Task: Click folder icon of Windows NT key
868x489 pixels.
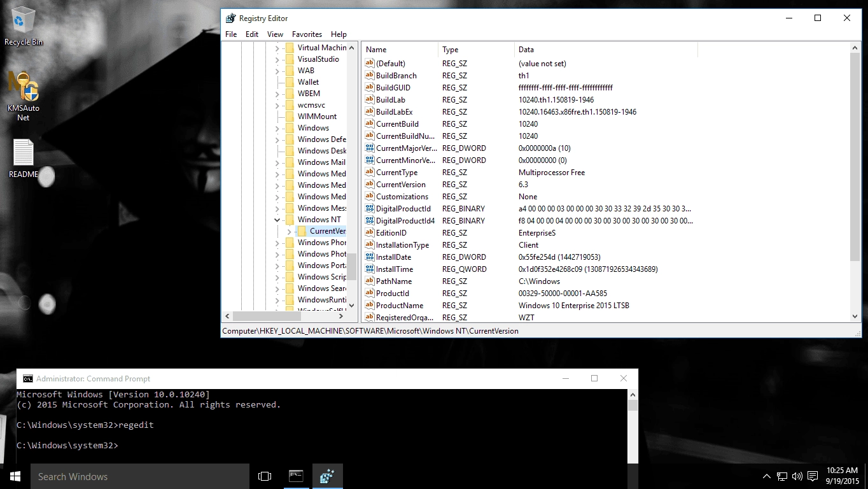Action: 290,219
